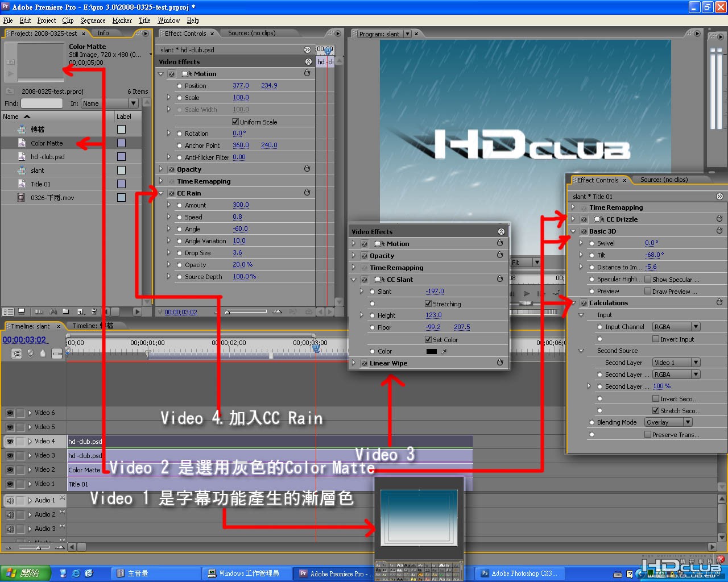The image size is (728, 582).
Task: Collapse the CC Rain properties
Action: [161, 193]
